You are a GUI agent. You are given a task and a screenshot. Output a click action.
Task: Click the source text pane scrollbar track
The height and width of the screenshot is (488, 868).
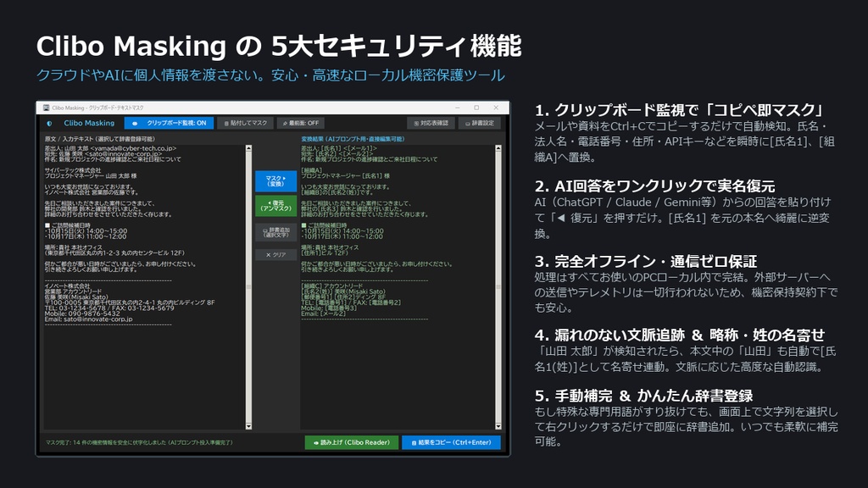[248, 287]
